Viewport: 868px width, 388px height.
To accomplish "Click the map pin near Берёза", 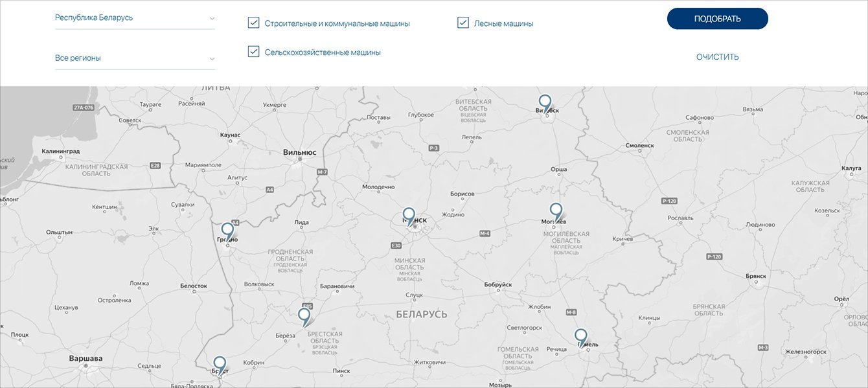I will pos(304,317).
